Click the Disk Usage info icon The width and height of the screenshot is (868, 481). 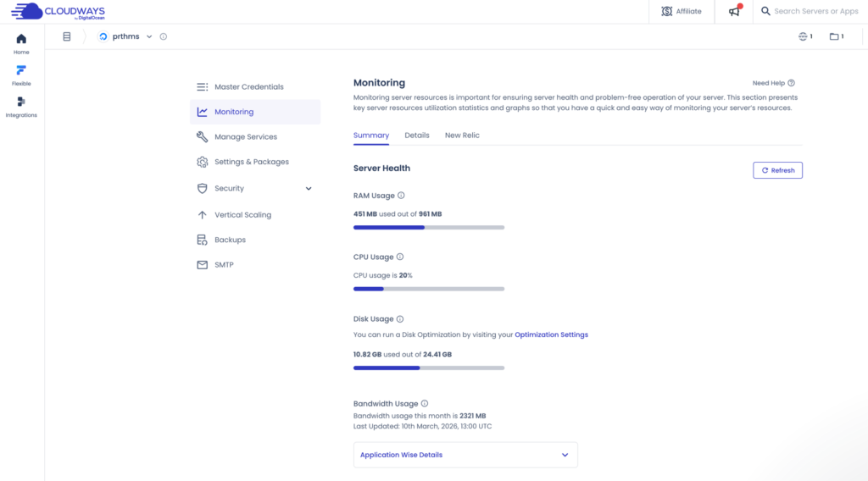point(400,319)
